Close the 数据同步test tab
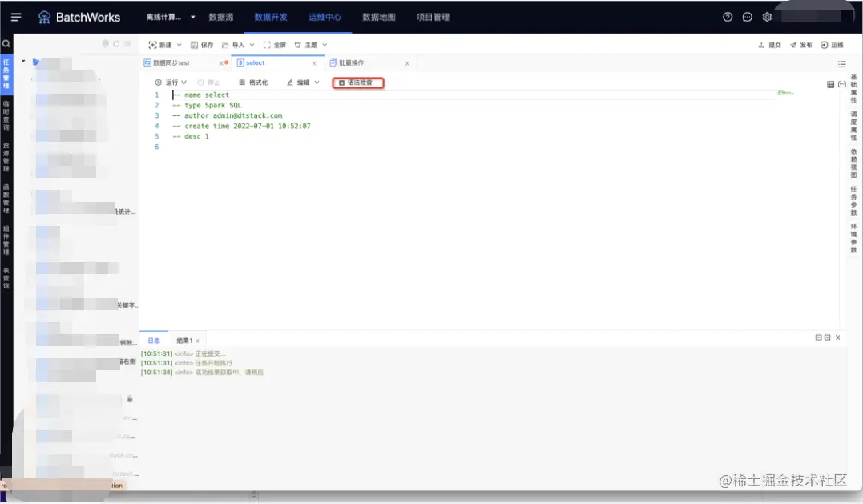 [x=221, y=63]
